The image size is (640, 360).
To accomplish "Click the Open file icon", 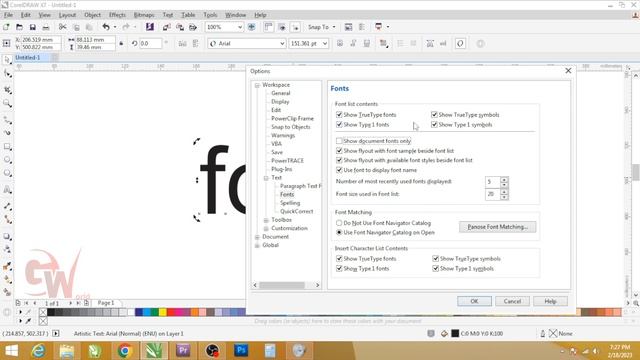I will tap(19, 27).
